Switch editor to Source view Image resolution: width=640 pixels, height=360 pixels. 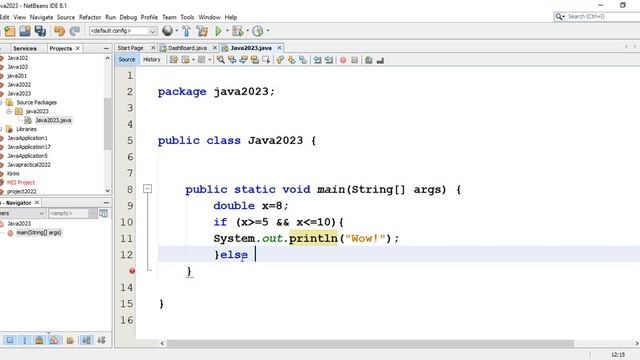[x=127, y=60]
